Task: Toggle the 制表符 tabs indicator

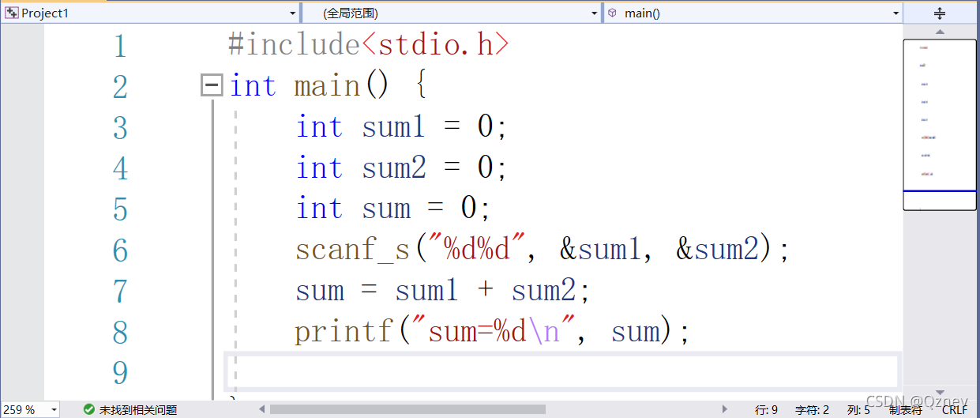Action: point(905,409)
